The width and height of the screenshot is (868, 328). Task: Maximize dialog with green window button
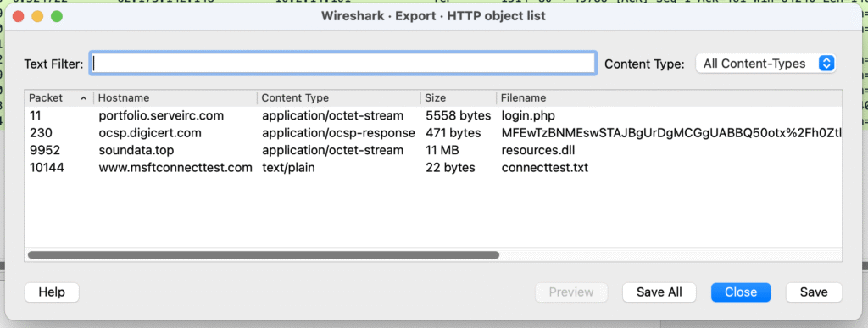tap(57, 17)
